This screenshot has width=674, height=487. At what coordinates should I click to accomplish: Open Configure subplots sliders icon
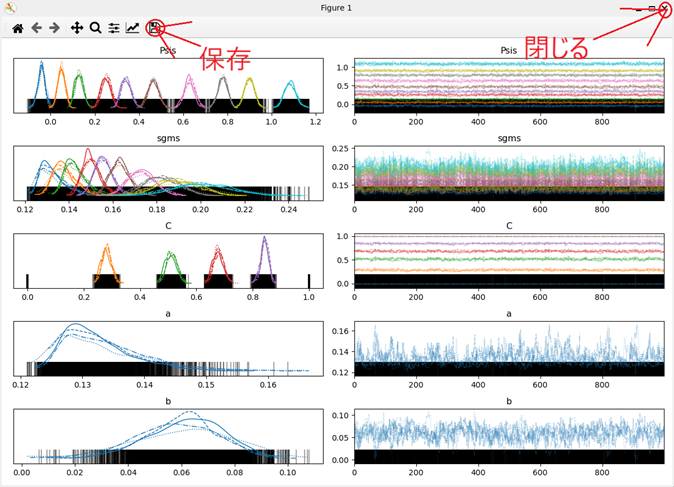point(114,29)
